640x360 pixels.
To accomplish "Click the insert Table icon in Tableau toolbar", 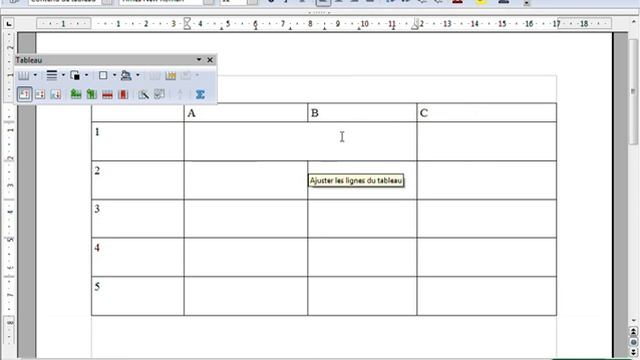I will 23,76.
